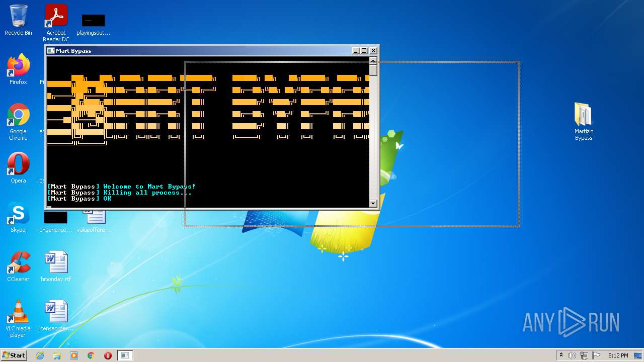The width and height of the screenshot is (644, 362).
Task: Select the playingsout desktop file
Action: coord(93,24)
